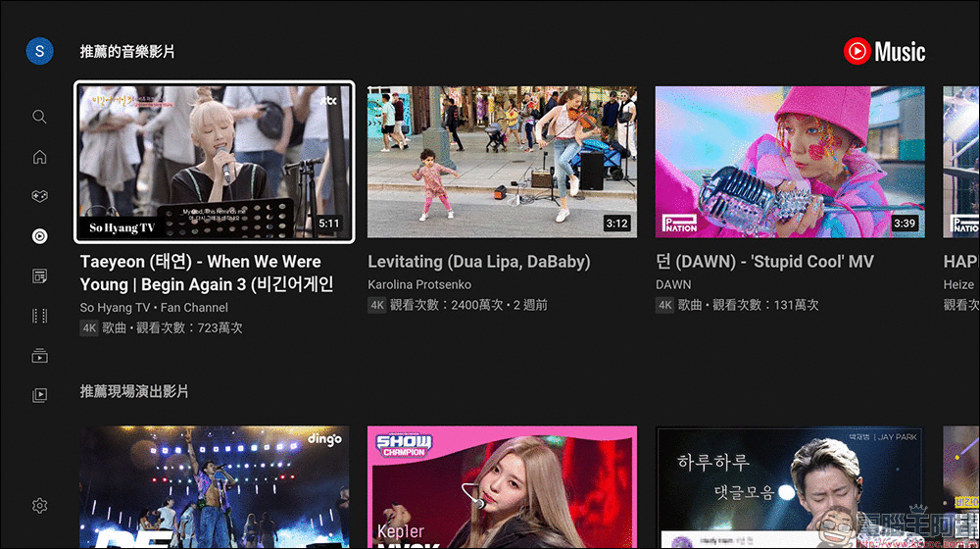
Task: Open the Search icon in sidebar
Action: click(39, 117)
